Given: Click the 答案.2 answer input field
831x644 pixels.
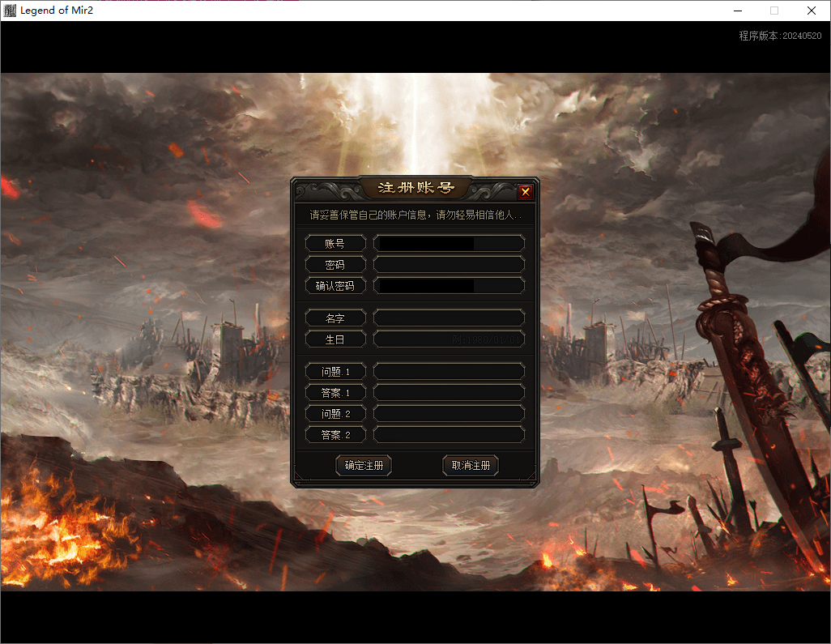Looking at the screenshot, I should pyautogui.click(x=449, y=435).
